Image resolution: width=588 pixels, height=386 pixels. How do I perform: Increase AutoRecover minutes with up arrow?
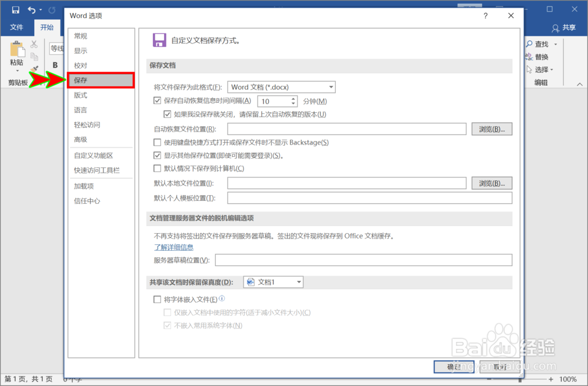[293, 99]
